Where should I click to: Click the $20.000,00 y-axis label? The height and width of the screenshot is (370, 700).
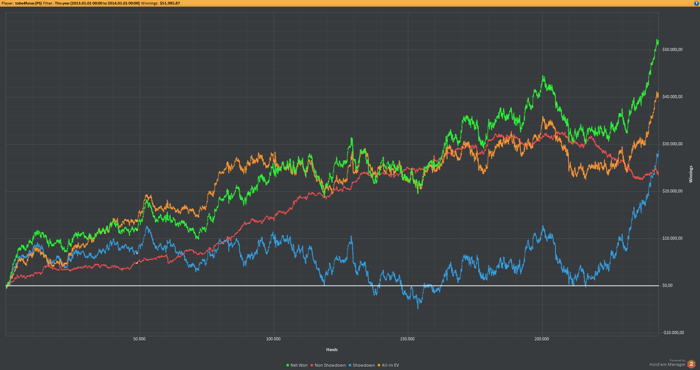(x=673, y=191)
